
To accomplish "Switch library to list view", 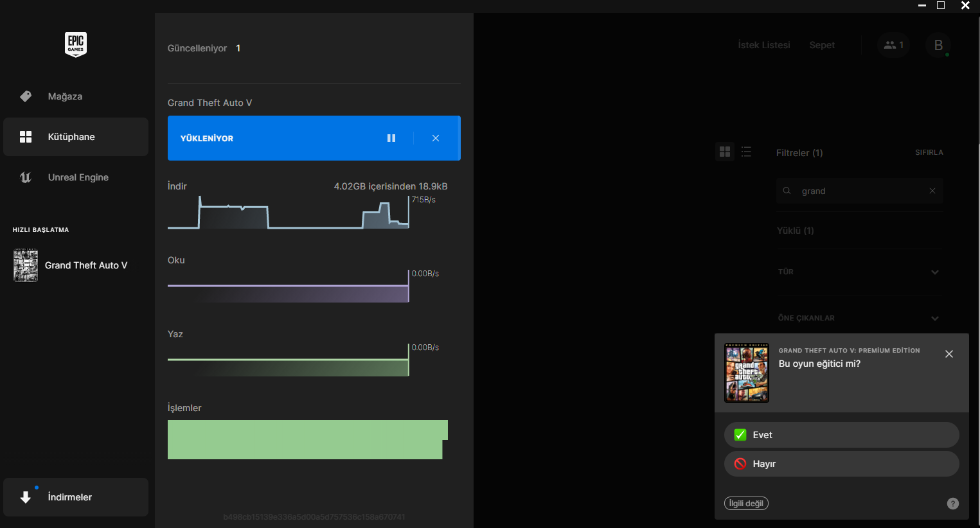I will click(746, 152).
